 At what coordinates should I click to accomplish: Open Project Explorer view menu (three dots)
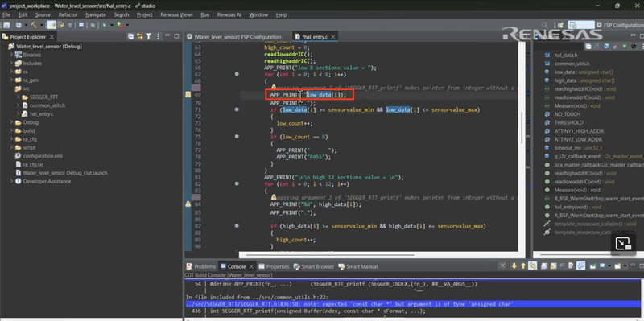[158, 36]
